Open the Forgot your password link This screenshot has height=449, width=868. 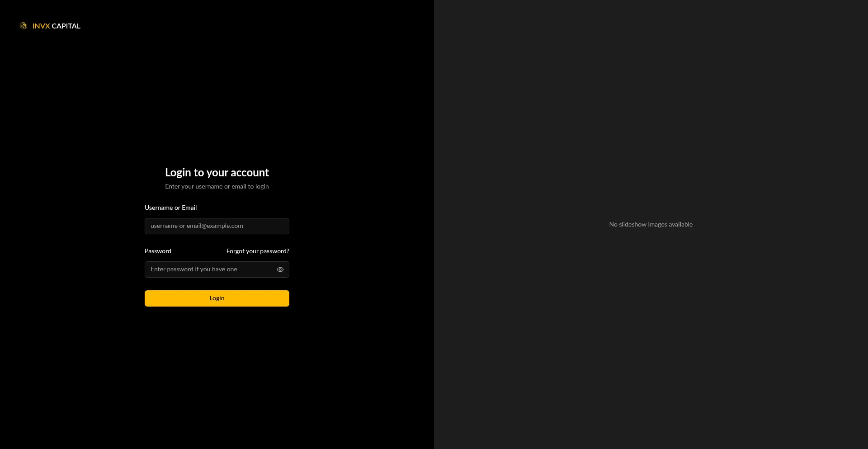(x=258, y=251)
